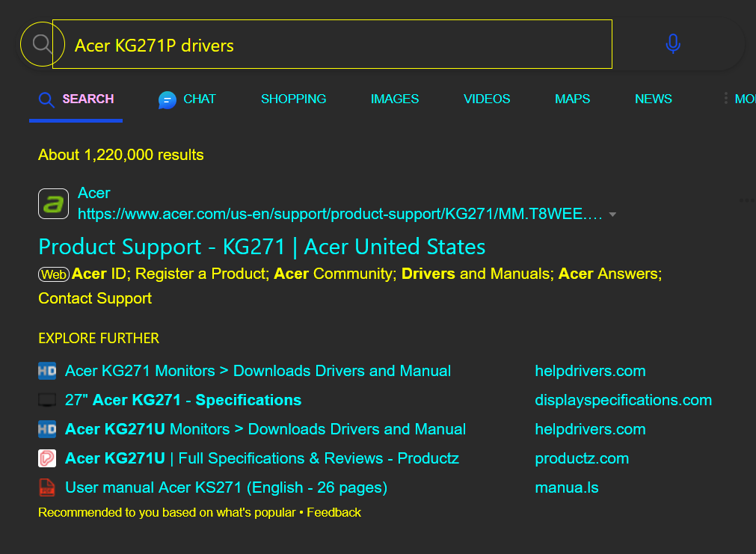Click the Acer favicon beside the result
The image size is (756, 554).
(53, 203)
